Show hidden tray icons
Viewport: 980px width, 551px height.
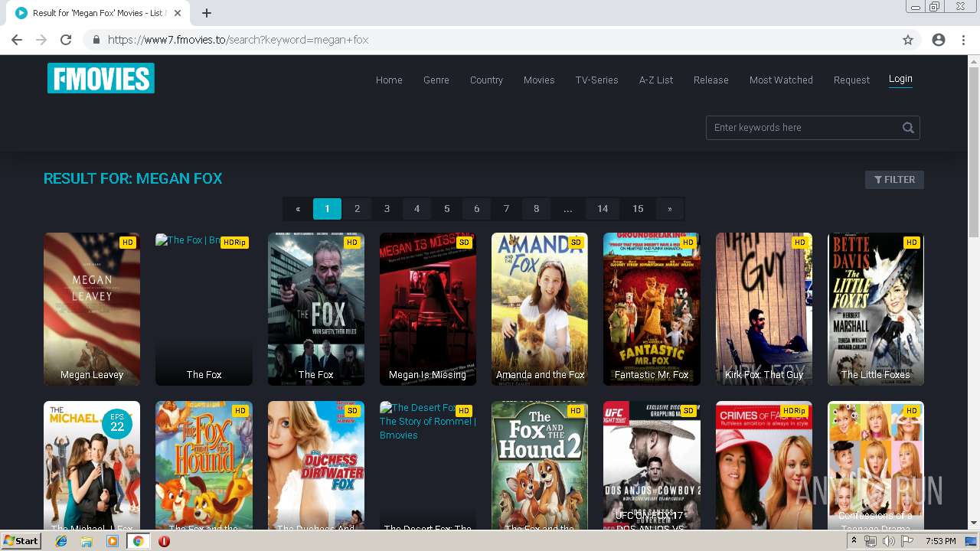pyautogui.click(x=854, y=541)
